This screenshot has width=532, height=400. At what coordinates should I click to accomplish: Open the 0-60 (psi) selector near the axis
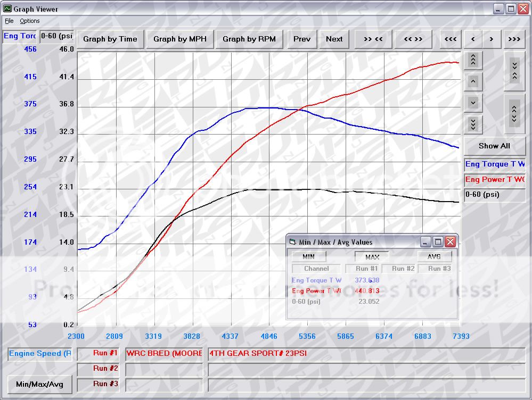point(56,36)
